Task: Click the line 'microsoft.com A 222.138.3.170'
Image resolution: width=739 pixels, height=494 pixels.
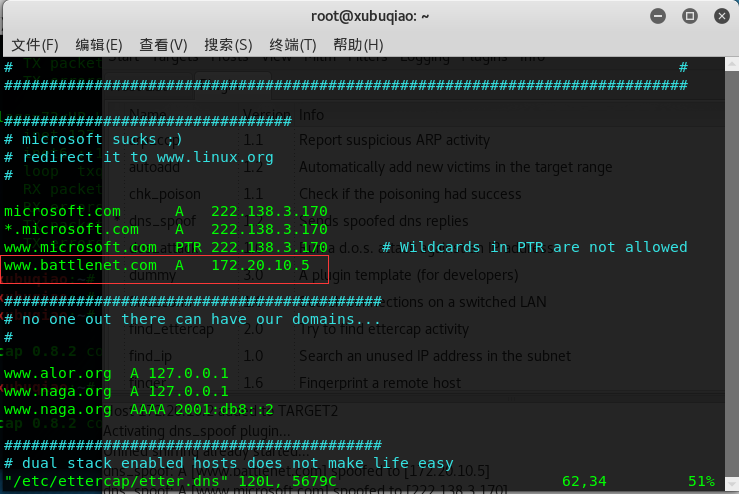Action: pos(166,211)
